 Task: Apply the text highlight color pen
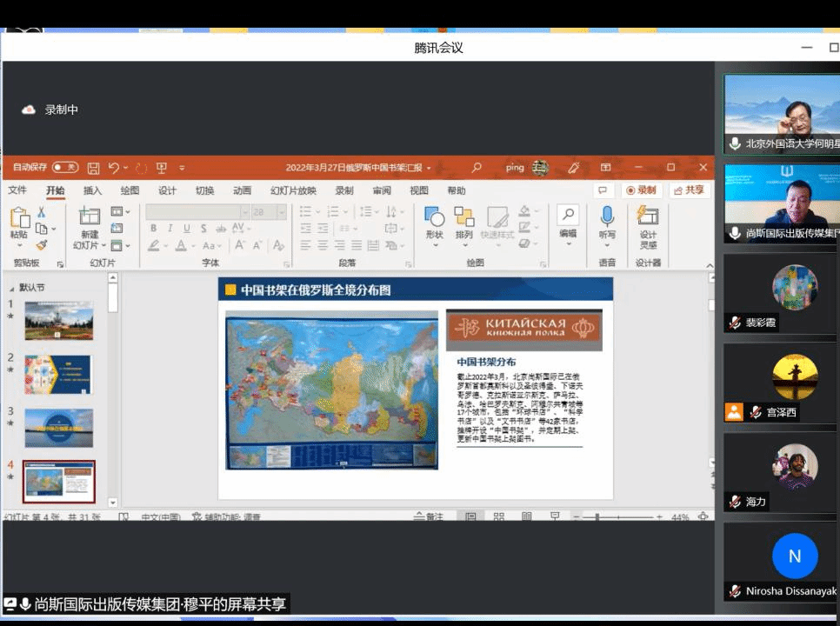point(154,246)
